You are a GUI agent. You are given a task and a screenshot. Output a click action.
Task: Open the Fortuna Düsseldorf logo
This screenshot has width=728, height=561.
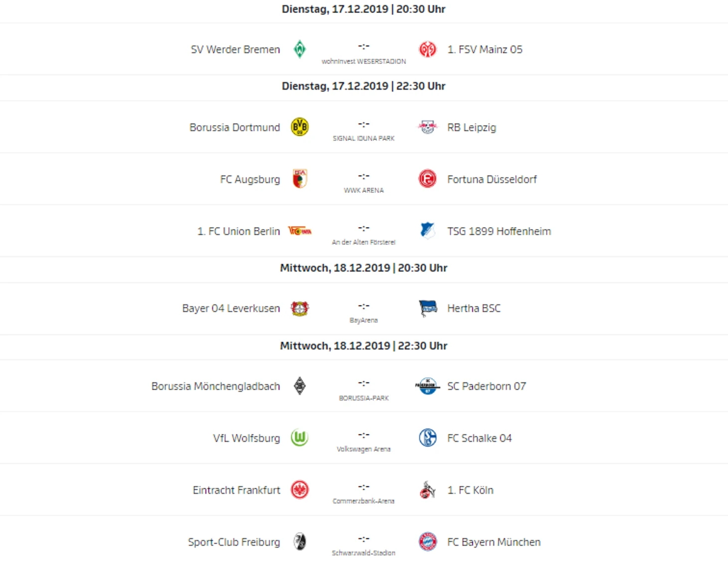(x=427, y=179)
